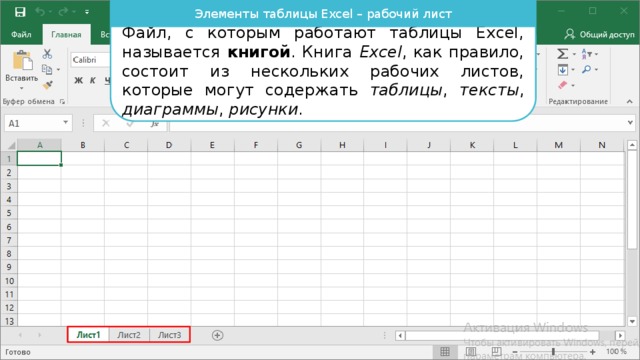Click the AutoSum sigma icon
Viewport: 640px width, 360px height.
(562, 54)
